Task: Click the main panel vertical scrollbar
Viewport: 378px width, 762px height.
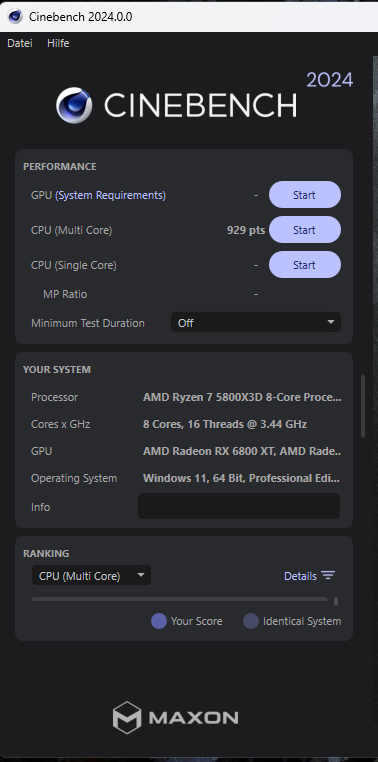Action: pos(363,406)
